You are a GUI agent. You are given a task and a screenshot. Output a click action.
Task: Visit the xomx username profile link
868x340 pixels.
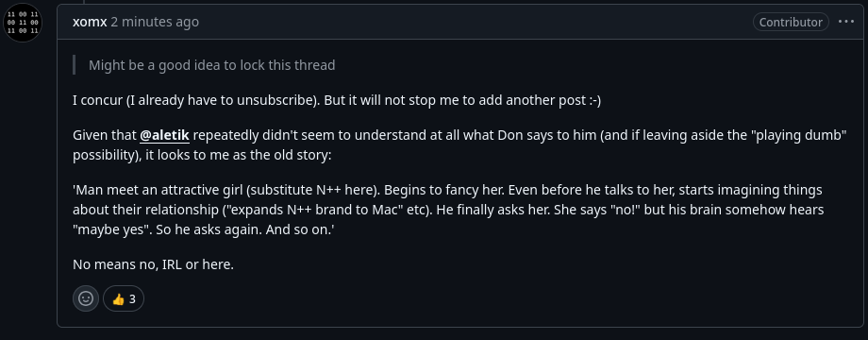(x=89, y=22)
